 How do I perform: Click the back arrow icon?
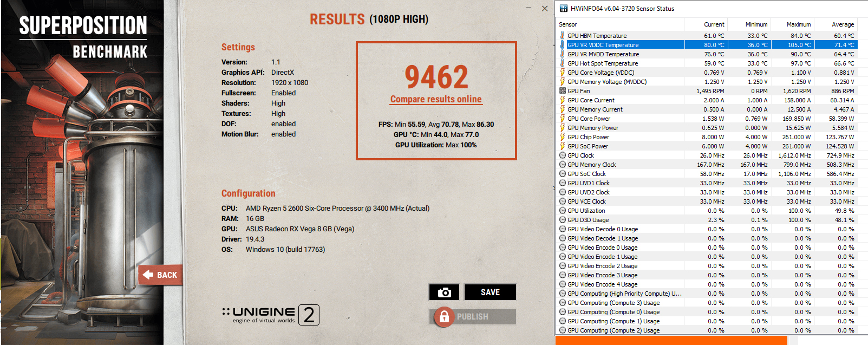[148, 275]
